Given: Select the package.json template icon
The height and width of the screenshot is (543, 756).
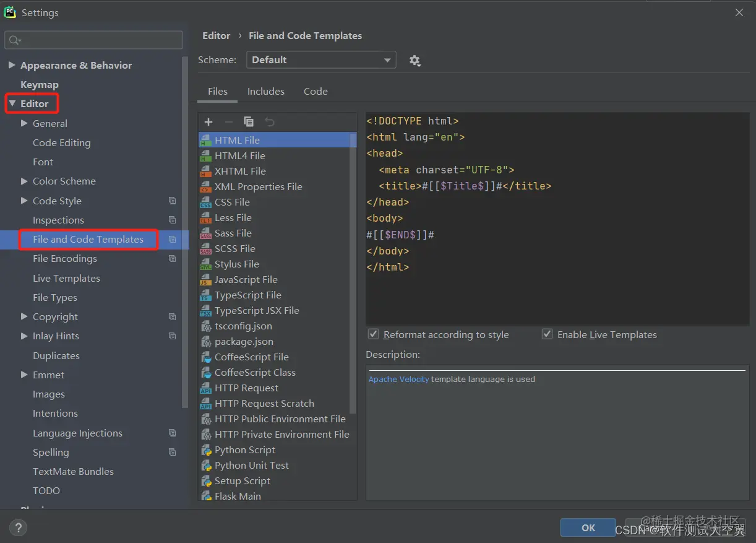Looking at the screenshot, I should coord(205,342).
